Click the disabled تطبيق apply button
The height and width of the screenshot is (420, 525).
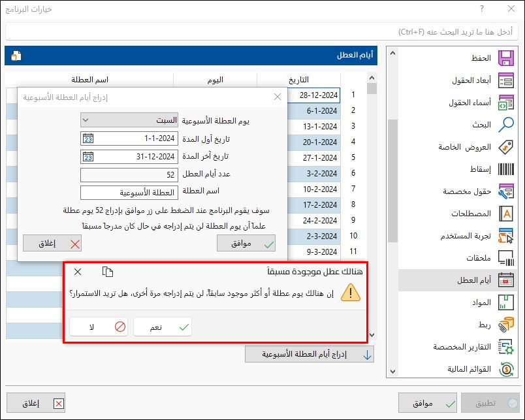pos(490,403)
